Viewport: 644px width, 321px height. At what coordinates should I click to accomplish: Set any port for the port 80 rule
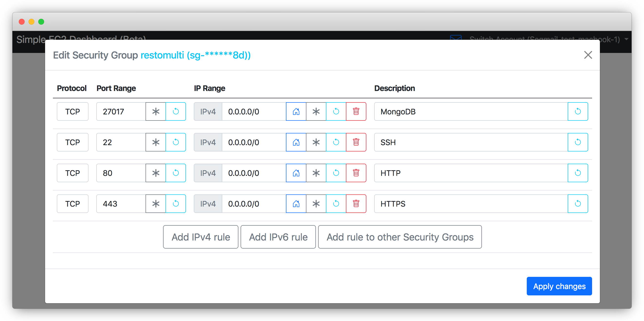point(156,173)
